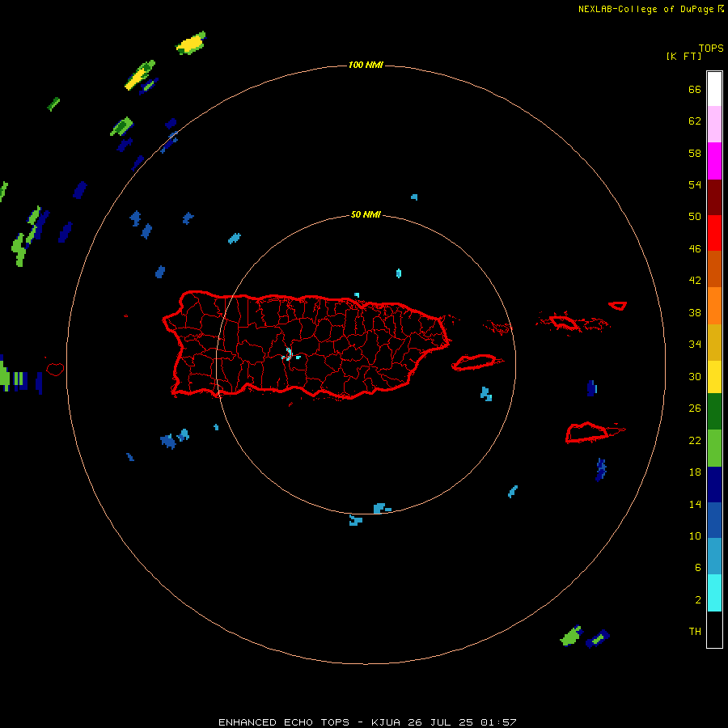Click the dark red legend swatch
The height and width of the screenshot is (728, 728).
(x=714, y=197)
